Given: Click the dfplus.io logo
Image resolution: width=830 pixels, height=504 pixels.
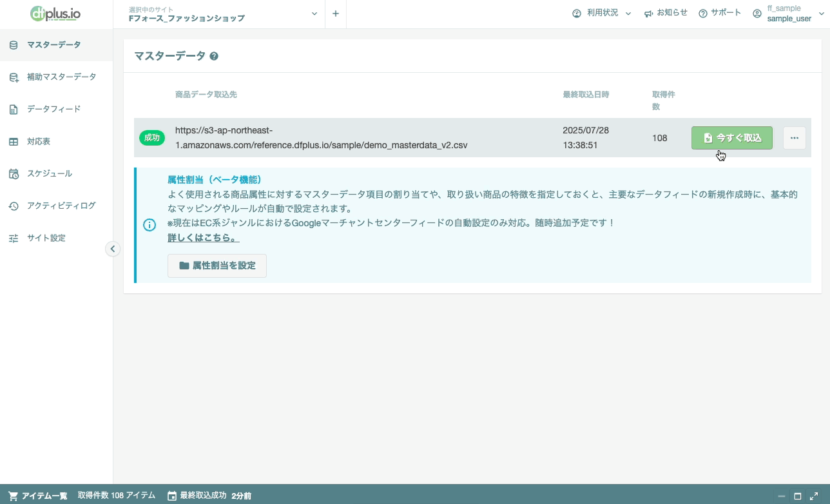Looking at the screenshot, I should click(56, 14).
